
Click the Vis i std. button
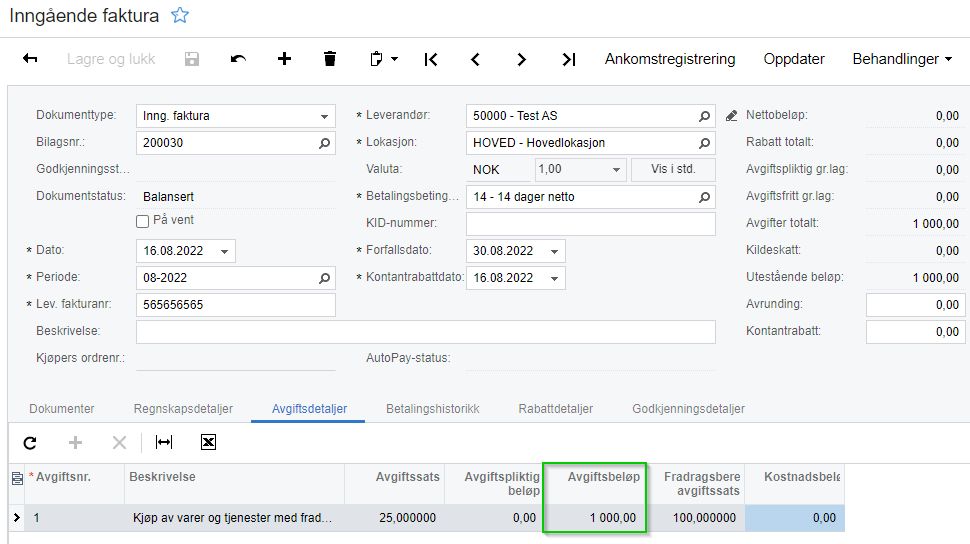(673, 169)
